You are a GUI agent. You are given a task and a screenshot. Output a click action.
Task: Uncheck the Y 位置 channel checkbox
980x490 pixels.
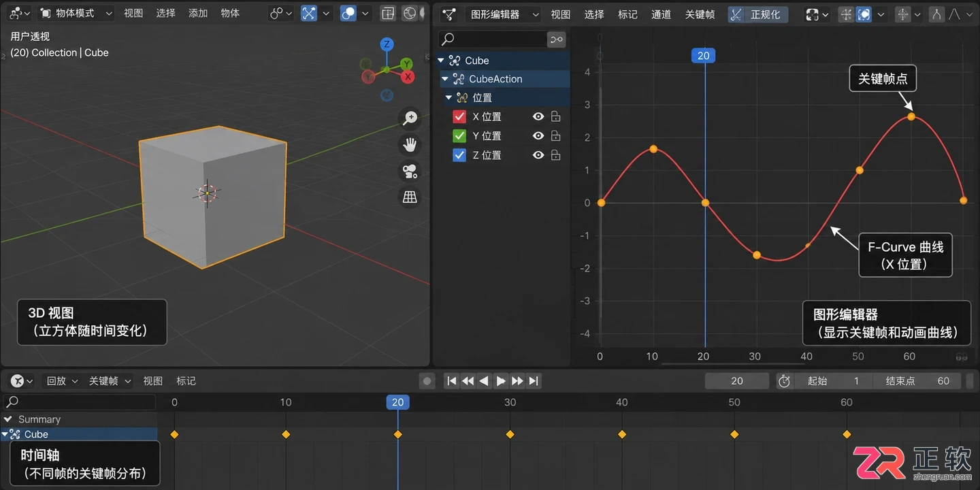pyautogui.click(x=459, y=136)
